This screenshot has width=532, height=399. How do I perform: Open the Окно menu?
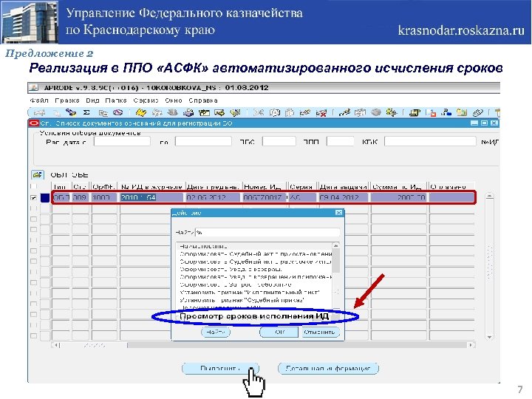coord(174,100)
